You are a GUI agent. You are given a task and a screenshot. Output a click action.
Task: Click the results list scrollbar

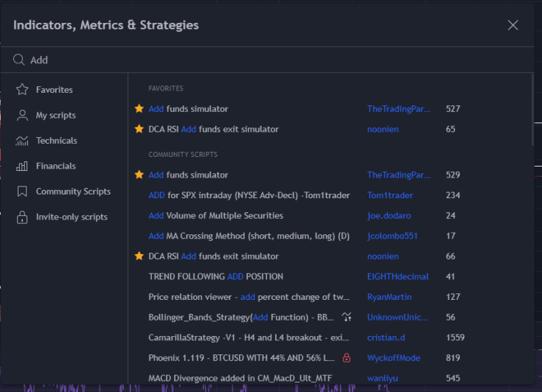point(532,111)
